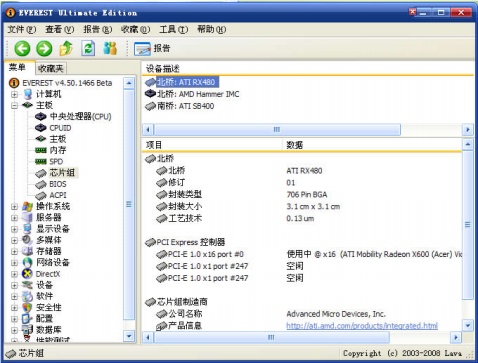
Task: Select EVEREST v4.50.1466 Beta root node
Action: (67, 83)
